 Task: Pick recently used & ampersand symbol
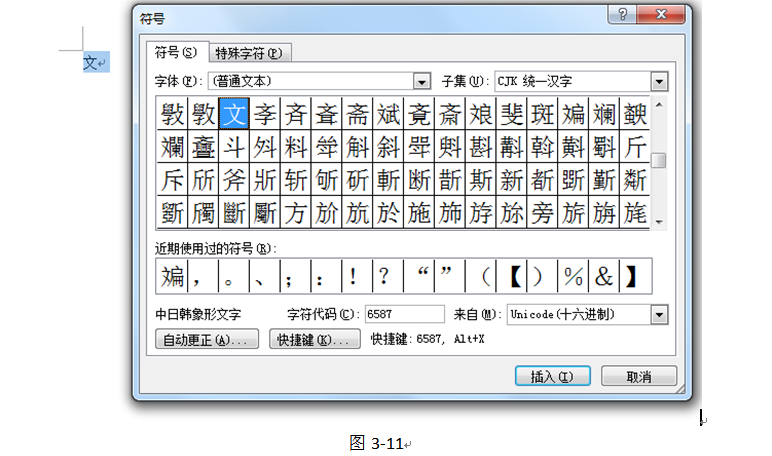[x=604, y=276]
